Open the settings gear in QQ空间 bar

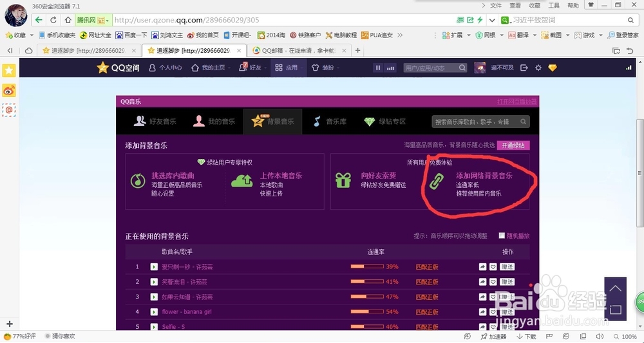pyautogui.click(x=538, y=68)
